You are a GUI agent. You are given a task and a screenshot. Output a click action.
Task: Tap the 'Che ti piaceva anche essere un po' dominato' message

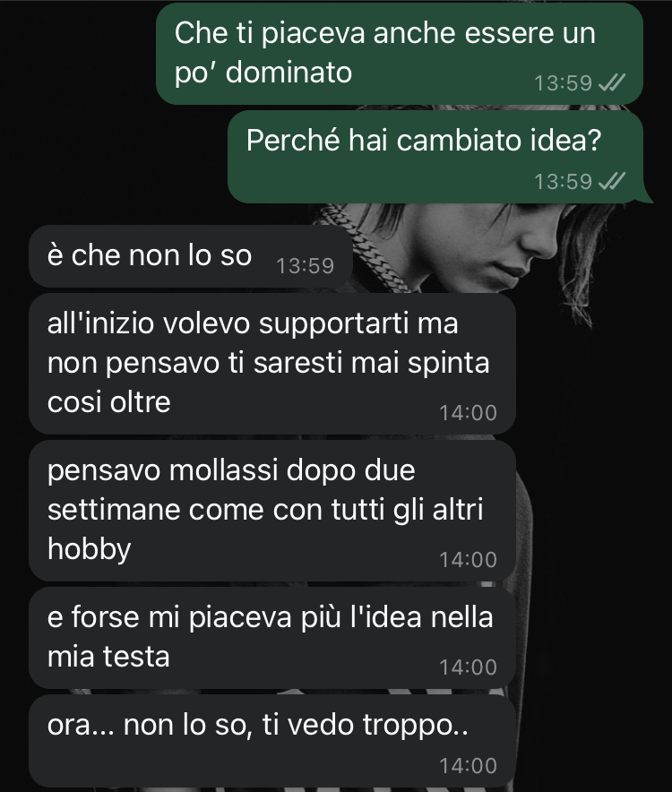click(x=399, y=54)
